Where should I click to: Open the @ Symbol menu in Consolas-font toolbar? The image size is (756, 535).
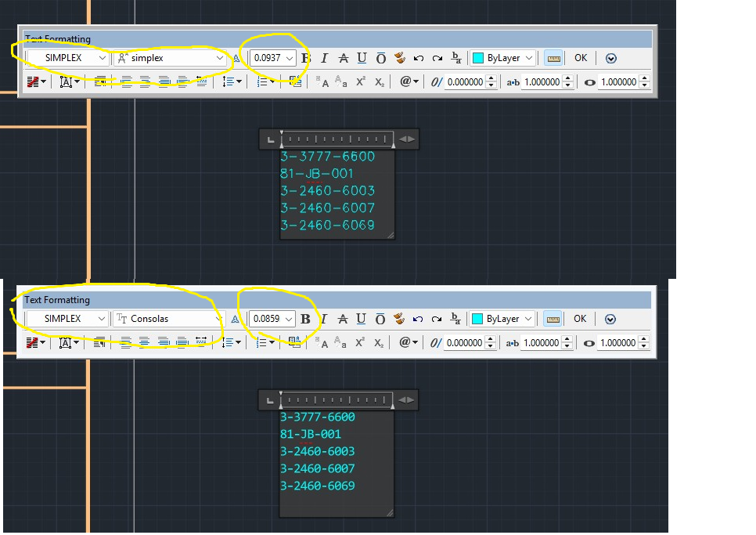(408, 342)
